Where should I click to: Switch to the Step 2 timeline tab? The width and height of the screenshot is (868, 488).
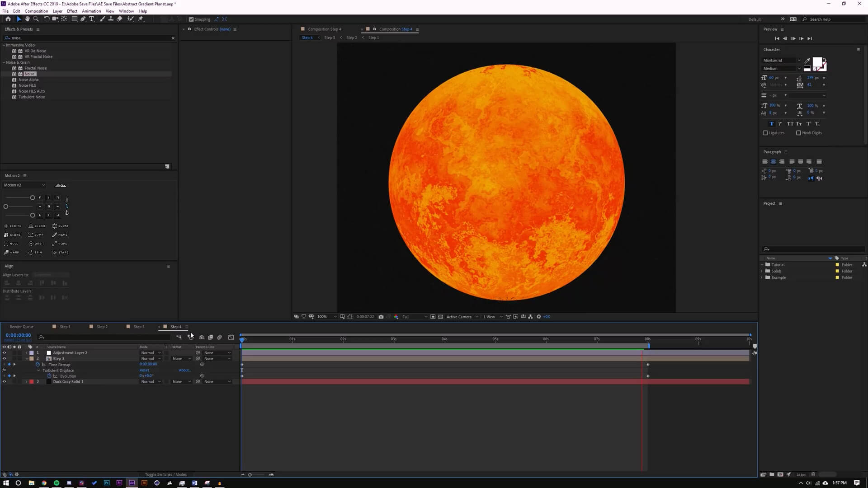pos(102,327)
